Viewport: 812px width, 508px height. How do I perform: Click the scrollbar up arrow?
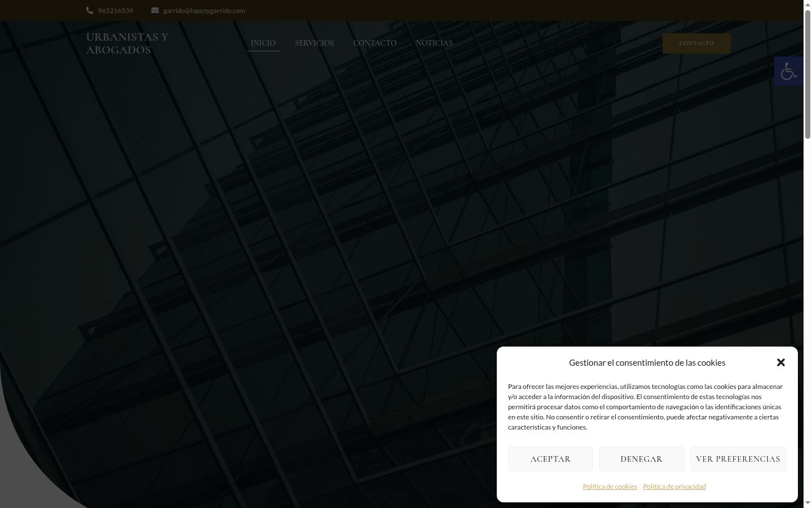(x=807, y=5)
